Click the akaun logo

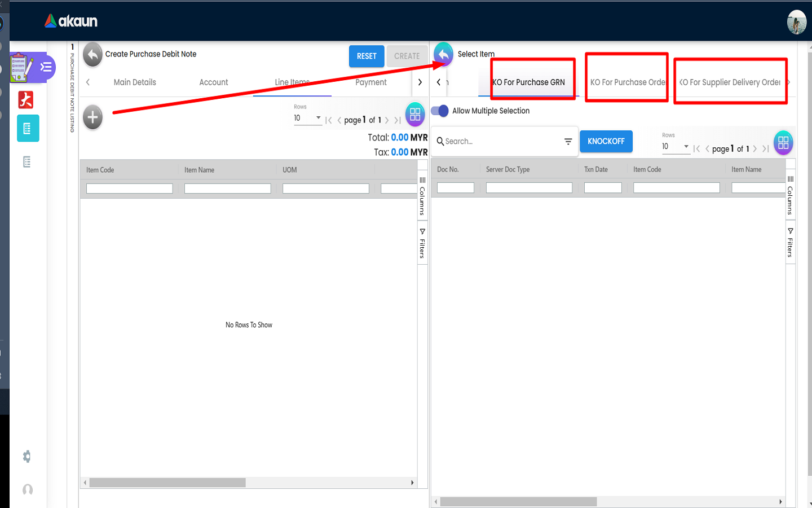point(71,21)
